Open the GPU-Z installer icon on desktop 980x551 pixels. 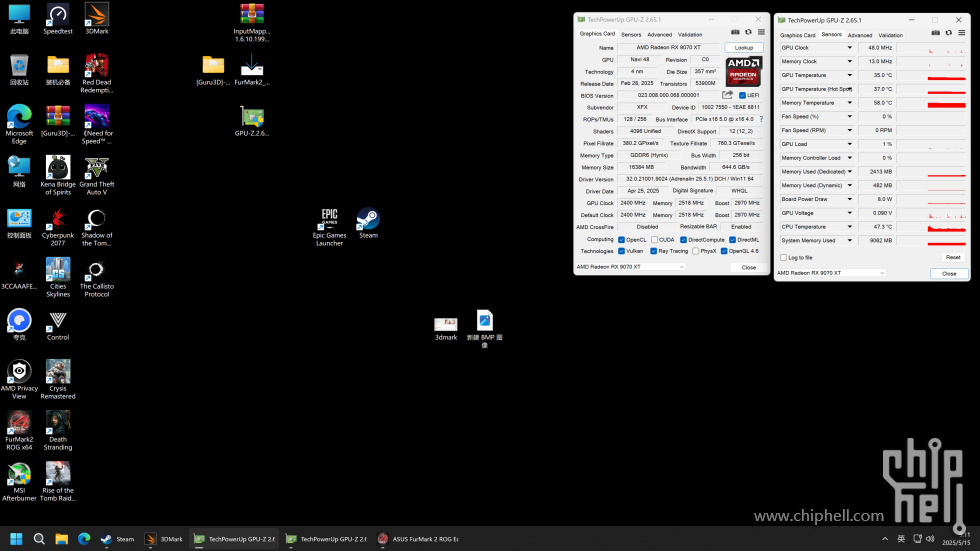point(252,121)
